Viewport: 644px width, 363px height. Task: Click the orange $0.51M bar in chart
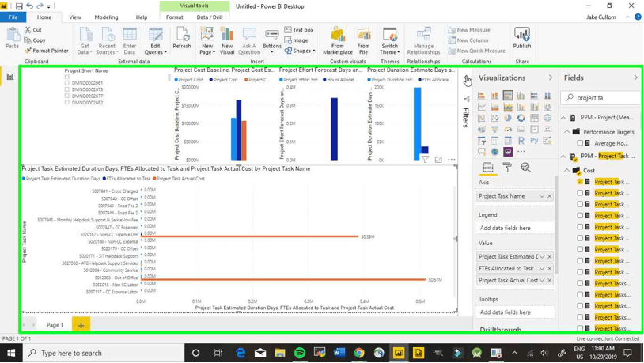click(283, 280)
